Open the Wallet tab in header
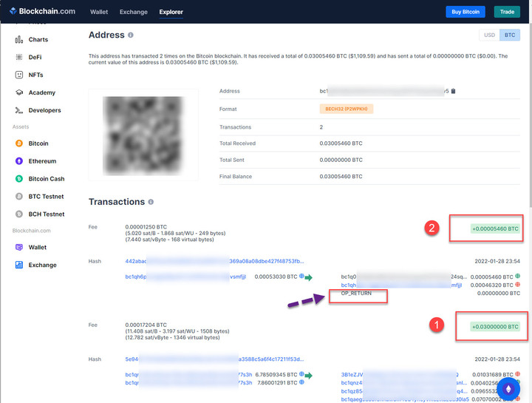 pyautogui.click(x=99, y=12)
